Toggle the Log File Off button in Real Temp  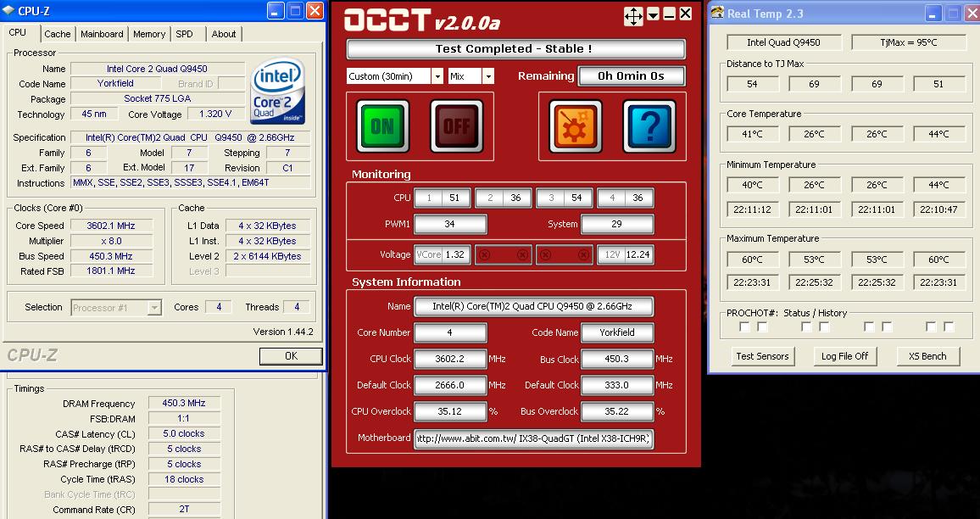tap(844, 356)
